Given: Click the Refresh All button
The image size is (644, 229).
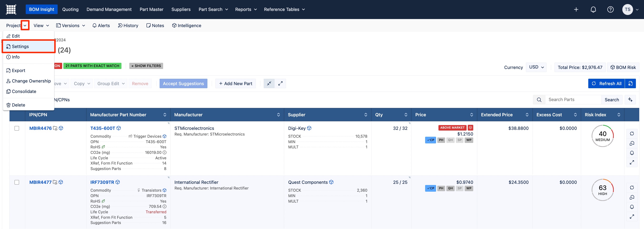Looking at the screenshot, I should [607, 83].
